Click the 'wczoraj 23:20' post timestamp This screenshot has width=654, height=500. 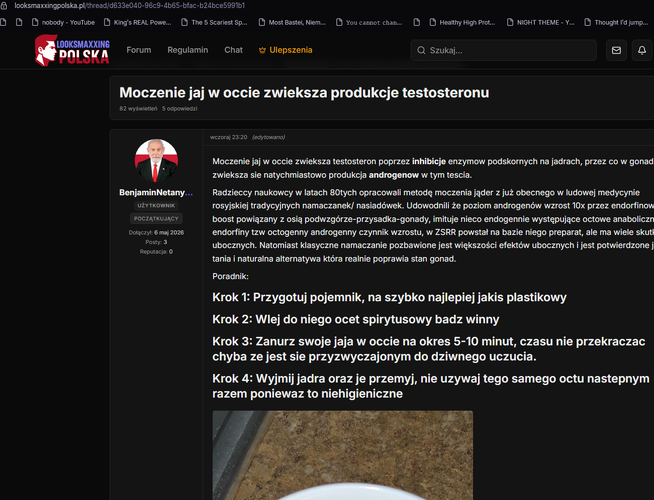click(x=229, y=137)
